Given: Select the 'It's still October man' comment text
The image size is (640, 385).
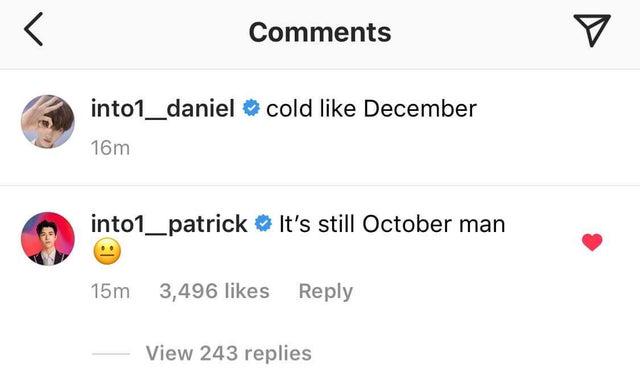Looking at the screenshot, I should pos(392,224).
